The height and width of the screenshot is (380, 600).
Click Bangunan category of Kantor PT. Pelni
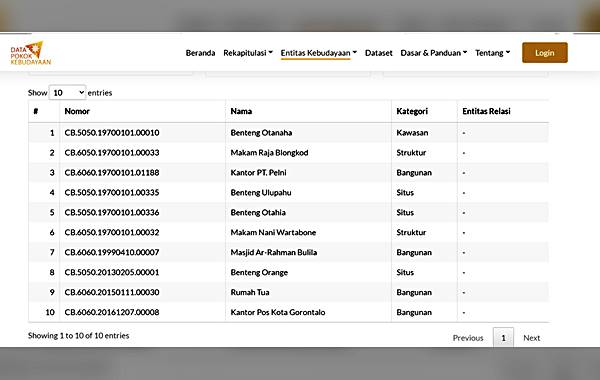pos(414,173)
